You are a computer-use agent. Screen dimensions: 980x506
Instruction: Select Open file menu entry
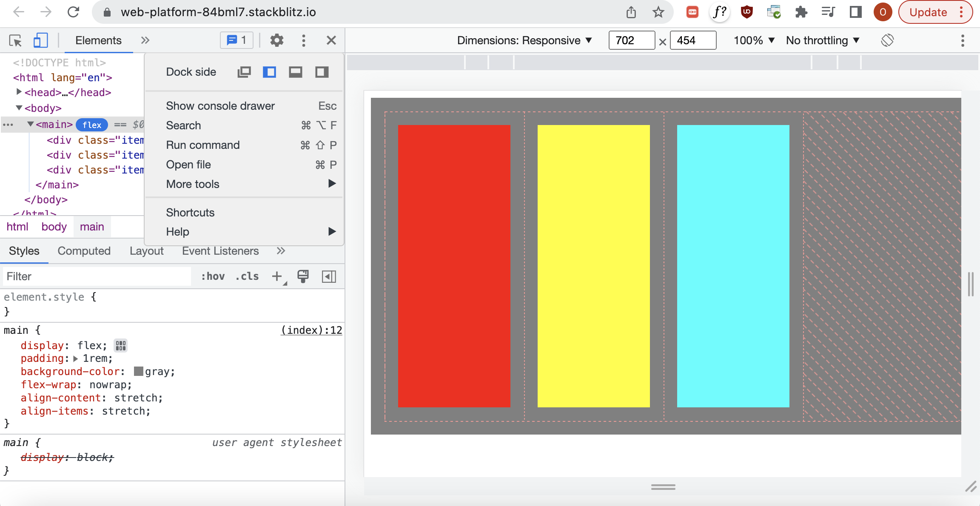pos(244,165)
